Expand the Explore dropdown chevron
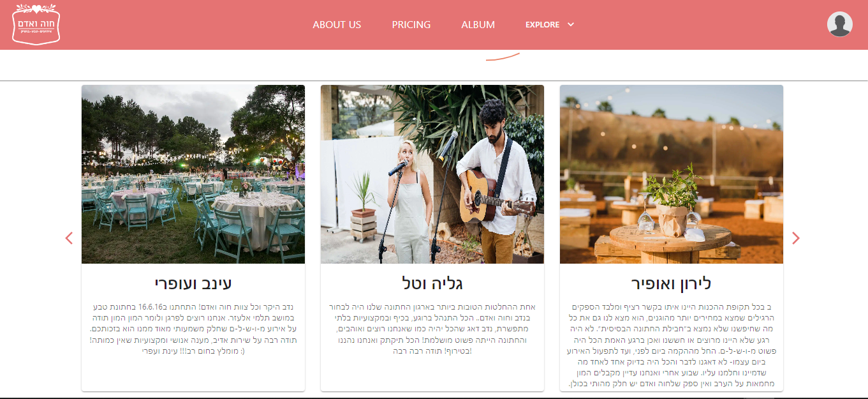The width and height of the screenshot is (868, 399). click(x=571, y=24)
